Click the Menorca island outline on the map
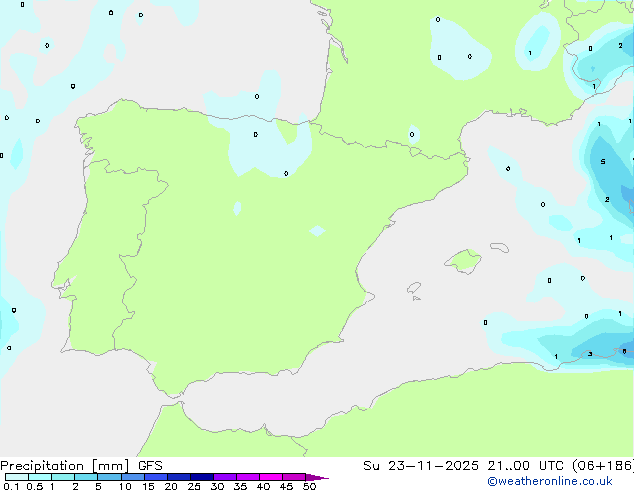Image resolution: width=634 pixels, height=490 pixels. (499, 247)
